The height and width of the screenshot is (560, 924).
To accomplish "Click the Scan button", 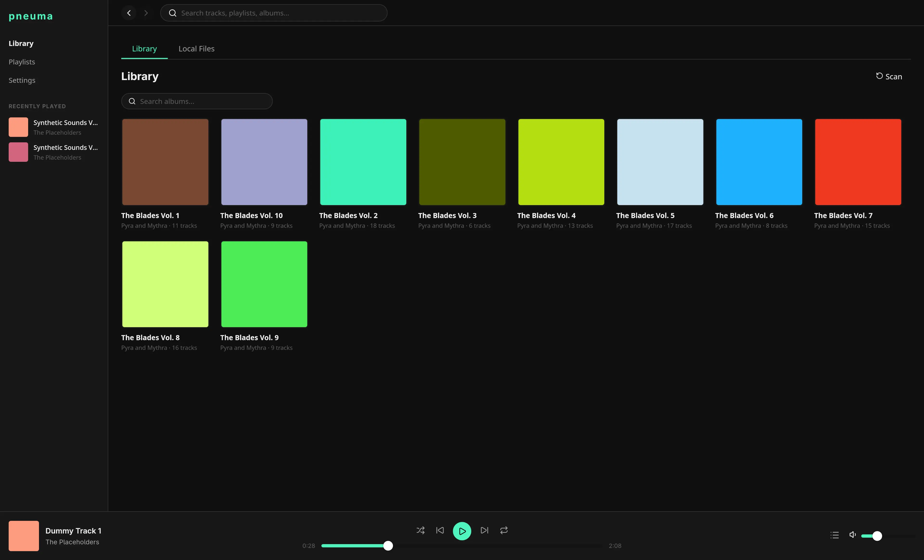I will coord(889,76).
